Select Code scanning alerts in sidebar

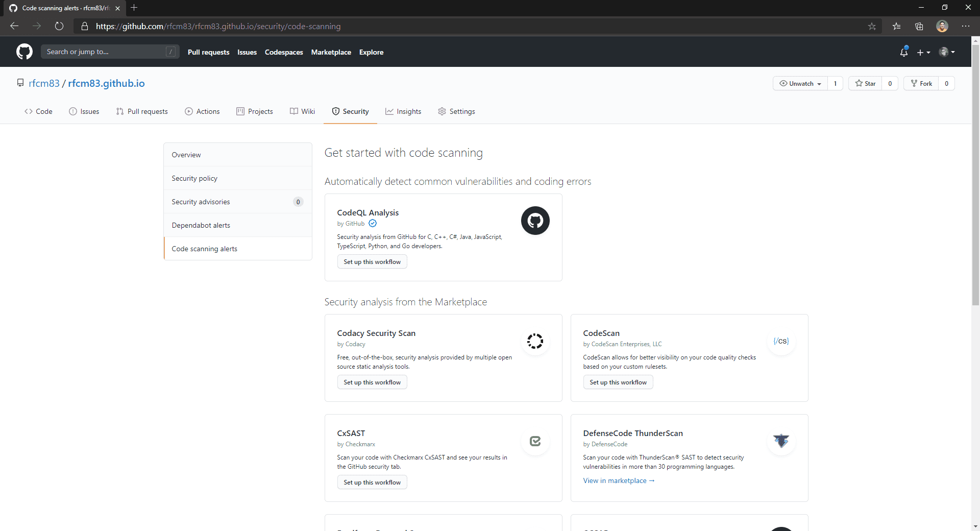pyautogui.click(x=238, y=249)
